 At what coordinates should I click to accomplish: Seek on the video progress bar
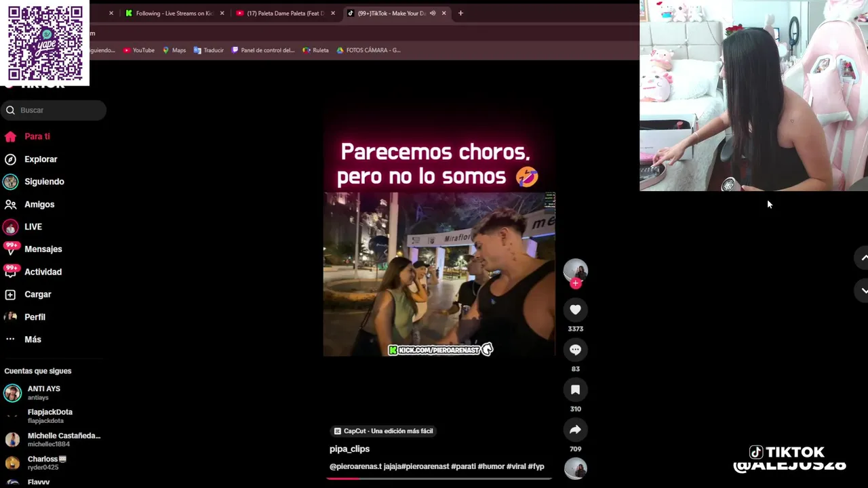point(439,478)
